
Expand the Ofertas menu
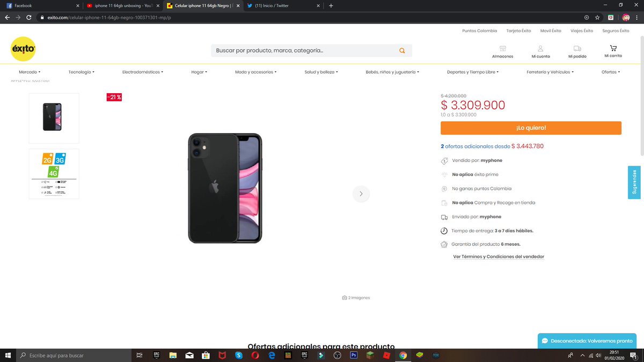pos(611,72)
